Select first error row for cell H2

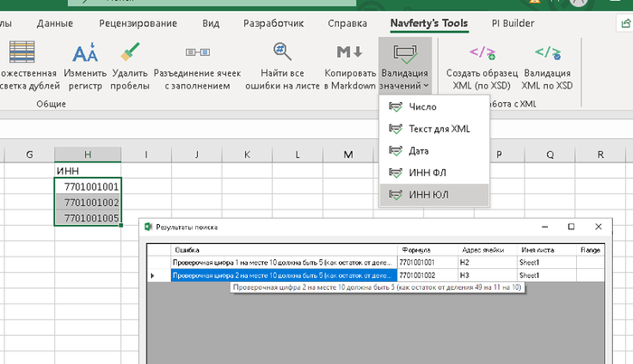point(280,261)
